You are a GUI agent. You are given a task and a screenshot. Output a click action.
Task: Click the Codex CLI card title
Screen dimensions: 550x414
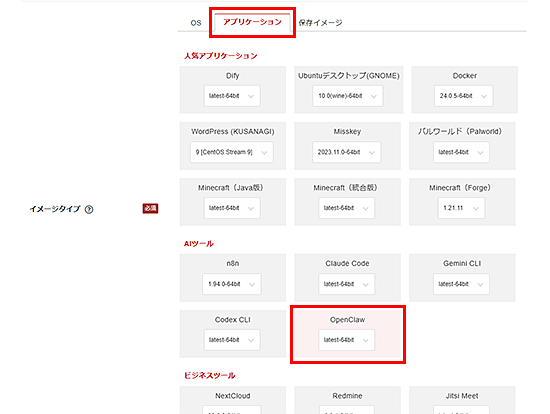click(x=233, y=320)
